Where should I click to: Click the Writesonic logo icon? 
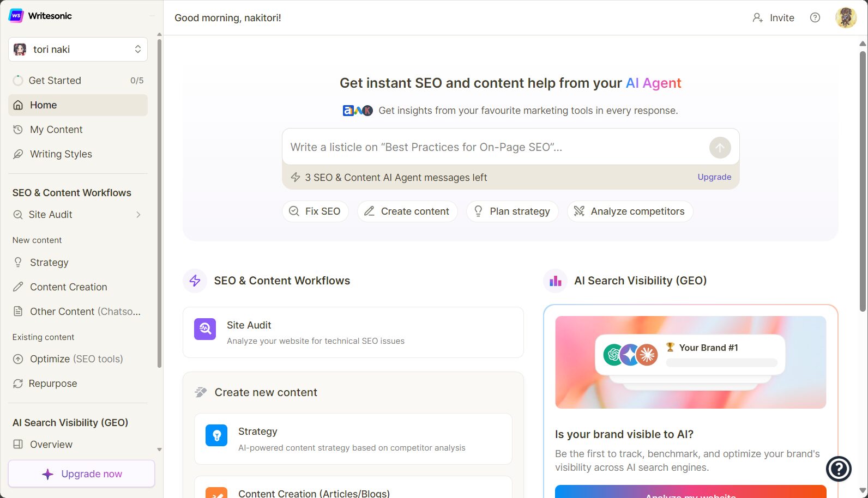click(16, 16)
